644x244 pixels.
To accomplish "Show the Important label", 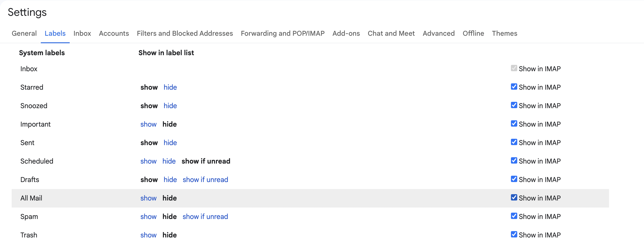I will (149, 124).
